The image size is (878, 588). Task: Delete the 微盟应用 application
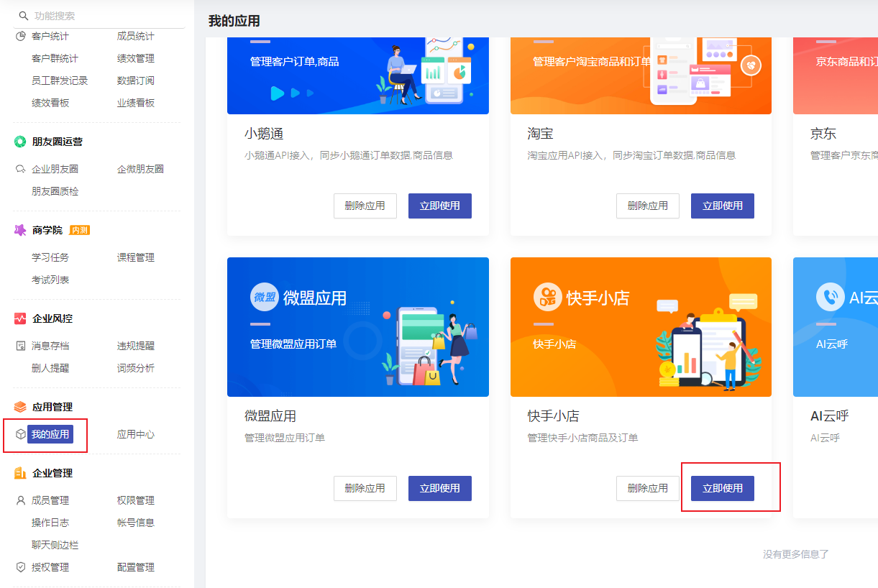[365, 488]
